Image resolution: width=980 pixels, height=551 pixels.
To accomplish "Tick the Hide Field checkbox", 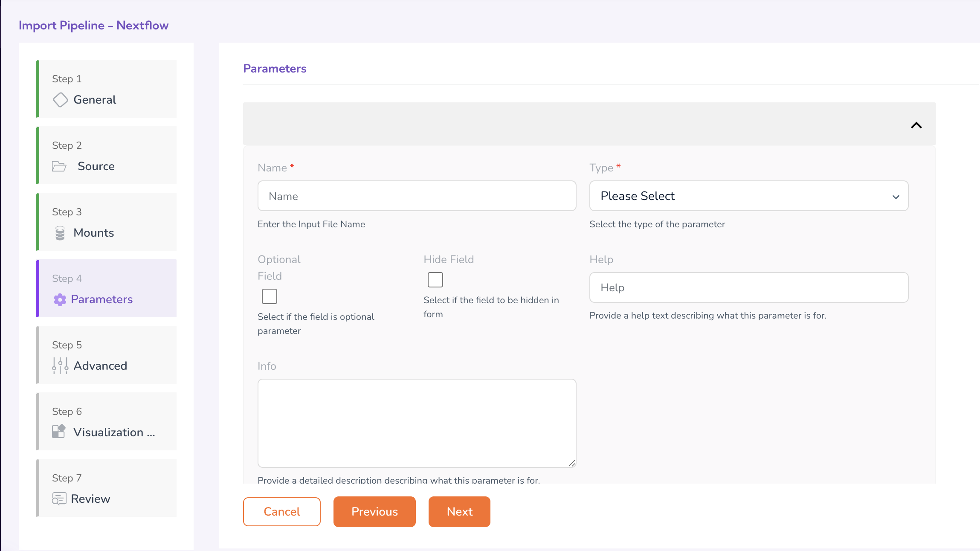I will [x=435, y=280].
